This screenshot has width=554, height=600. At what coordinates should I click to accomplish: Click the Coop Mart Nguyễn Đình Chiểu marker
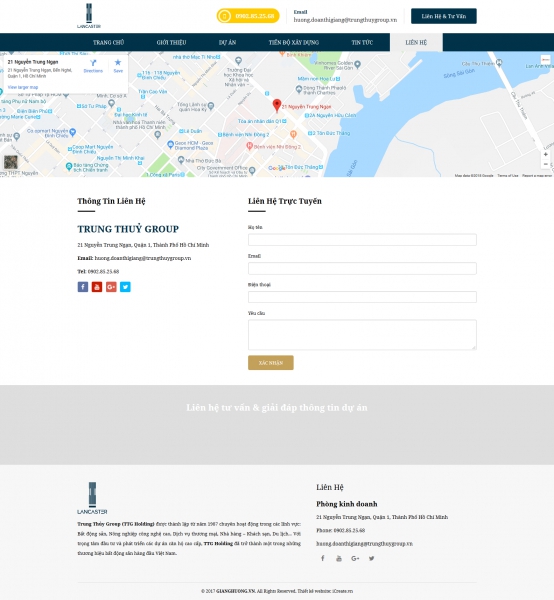[70, 149]
